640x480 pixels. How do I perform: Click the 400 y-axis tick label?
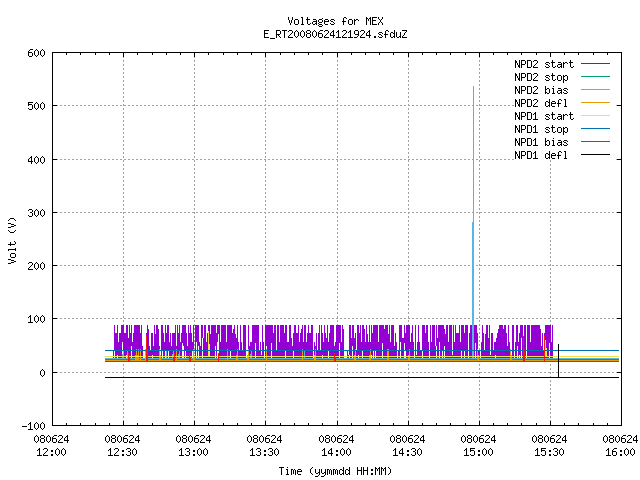click(37, 160)
